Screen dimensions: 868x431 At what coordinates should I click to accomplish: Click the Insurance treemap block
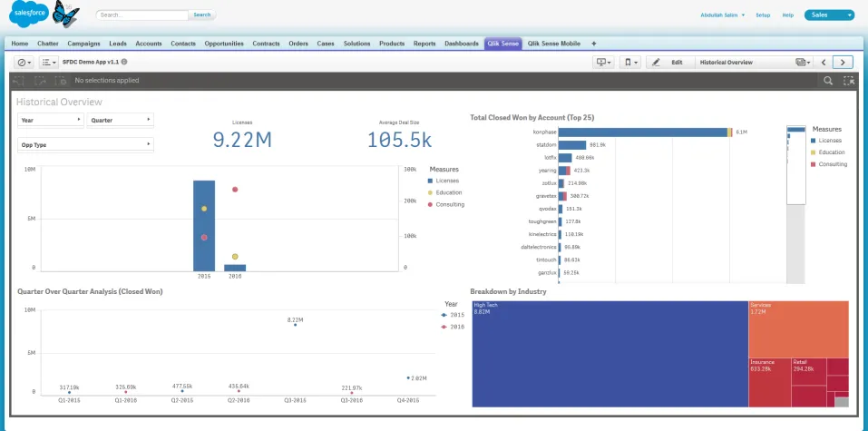(769, 382)
